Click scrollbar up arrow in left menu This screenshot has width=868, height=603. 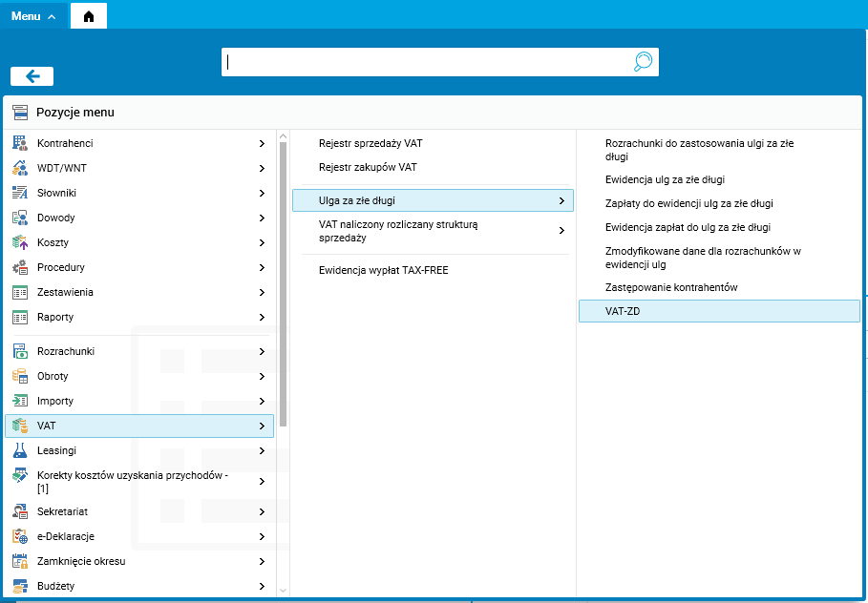coord(283,136)
